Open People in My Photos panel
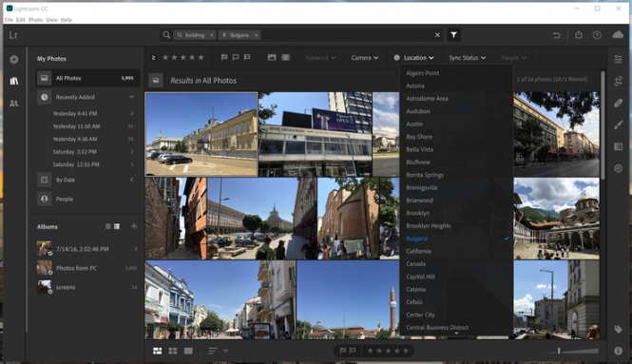 click(x=65, y=200)
